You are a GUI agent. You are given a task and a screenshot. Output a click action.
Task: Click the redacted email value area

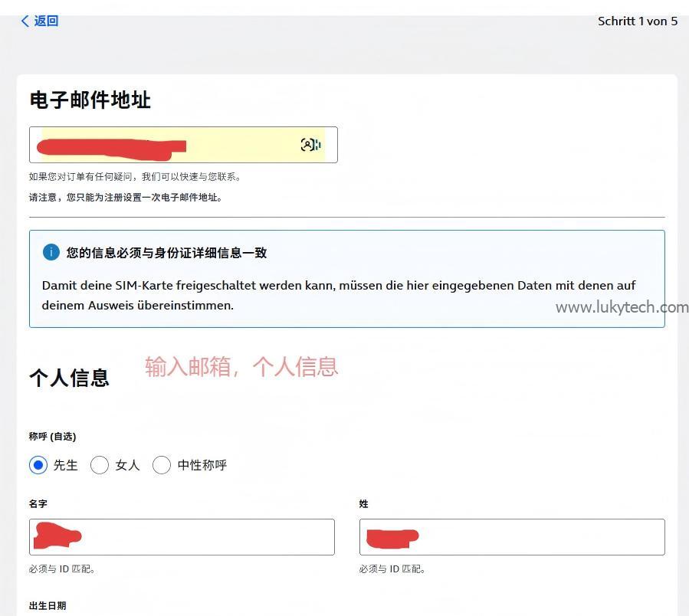coord(111,145)
